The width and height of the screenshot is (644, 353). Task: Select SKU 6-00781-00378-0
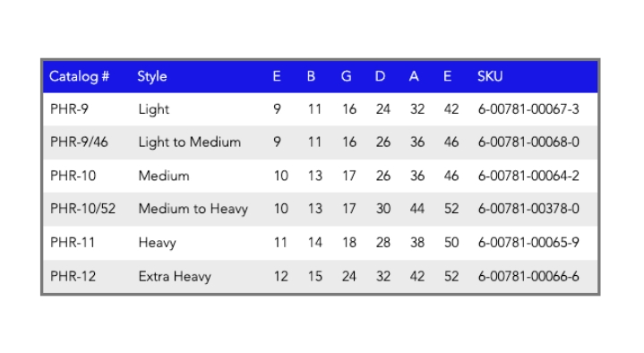click(x=528, y=209)
